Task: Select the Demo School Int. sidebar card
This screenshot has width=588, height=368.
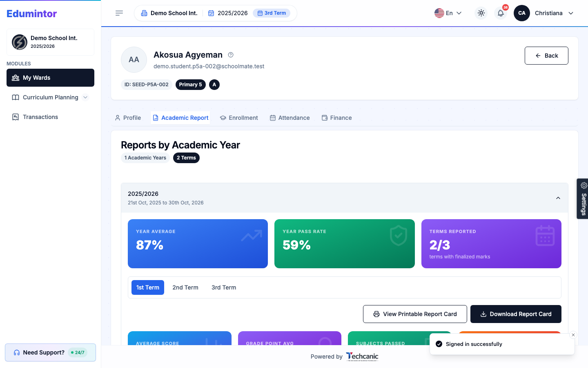Action: tap(50, 42)
